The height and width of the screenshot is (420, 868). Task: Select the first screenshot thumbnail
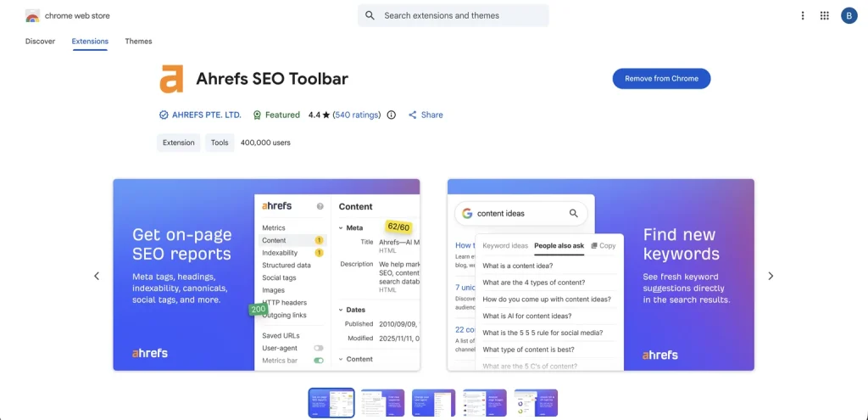(x=331, y=403)
